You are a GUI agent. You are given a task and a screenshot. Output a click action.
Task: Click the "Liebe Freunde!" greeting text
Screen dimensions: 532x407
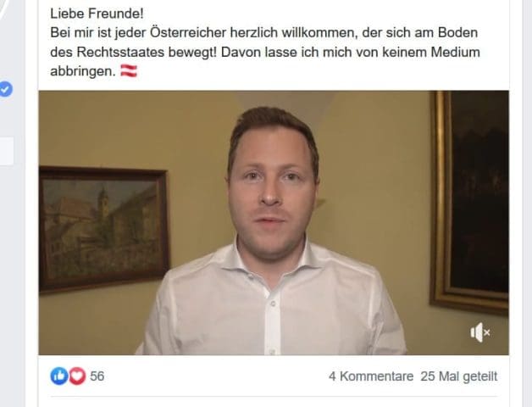pyautogui.click(x=97, y=14)
